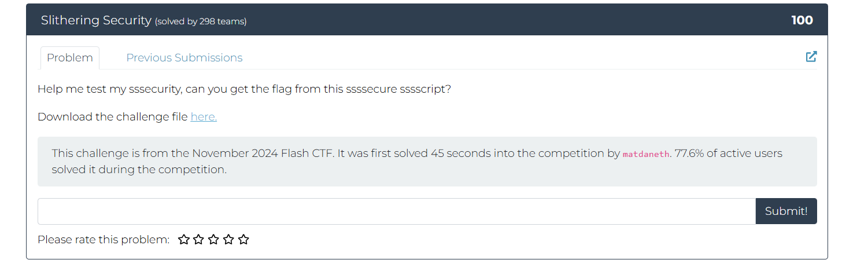The height and width of the screenshot is (267, 868).
Task: Open the Previous Submissions tab
Action: [184, 58]
